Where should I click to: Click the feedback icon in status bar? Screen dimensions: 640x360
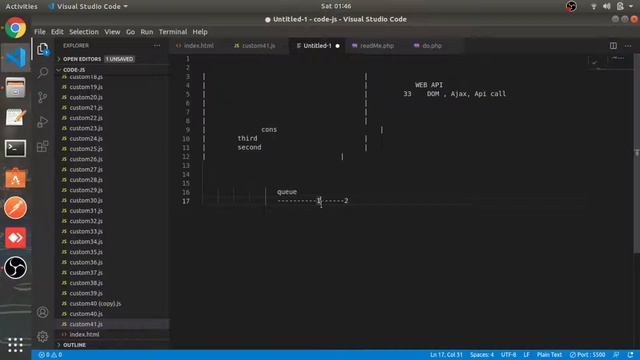[x=616, y=355]
